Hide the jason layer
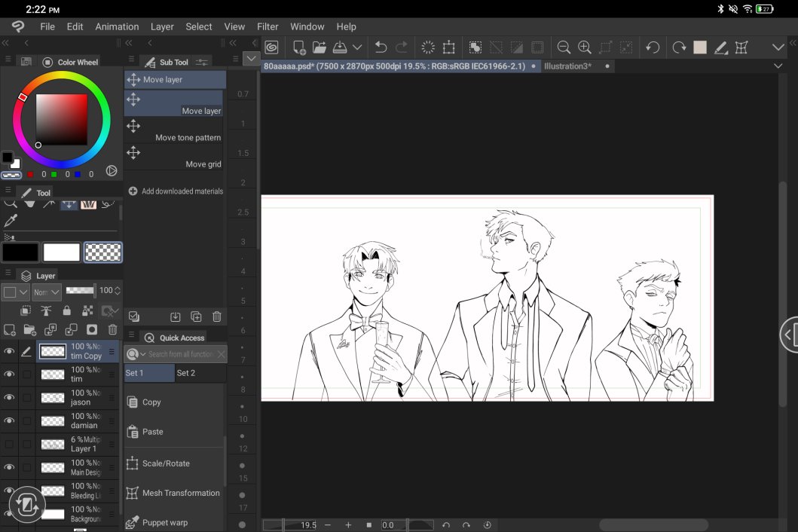The height and width of the screenshot is (532, 798). click(x=9, y=398)
